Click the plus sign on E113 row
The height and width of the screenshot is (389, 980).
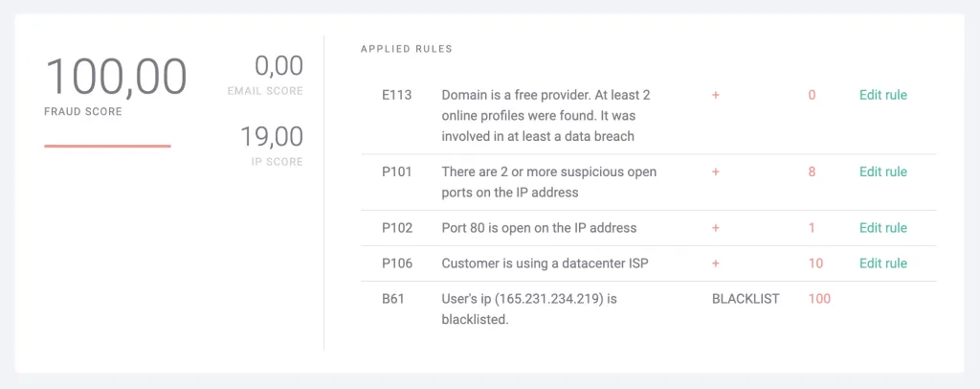[x=715, y=95]
